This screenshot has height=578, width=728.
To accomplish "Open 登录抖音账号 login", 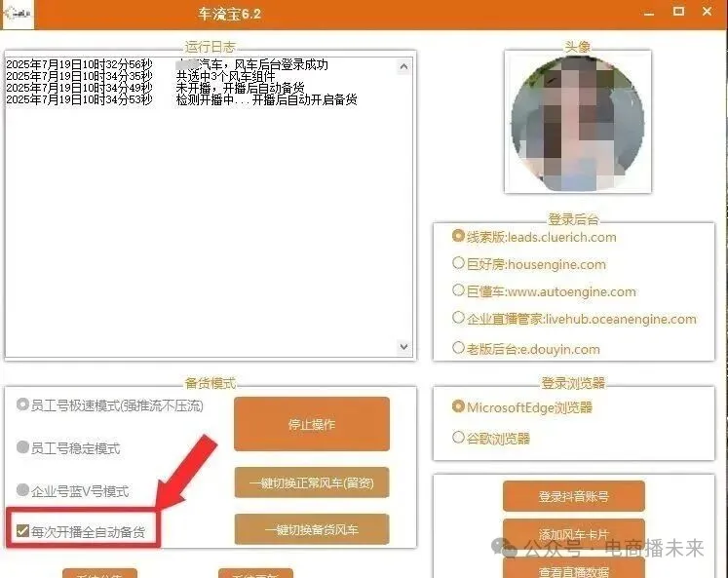I will click(x=574, y=496).
